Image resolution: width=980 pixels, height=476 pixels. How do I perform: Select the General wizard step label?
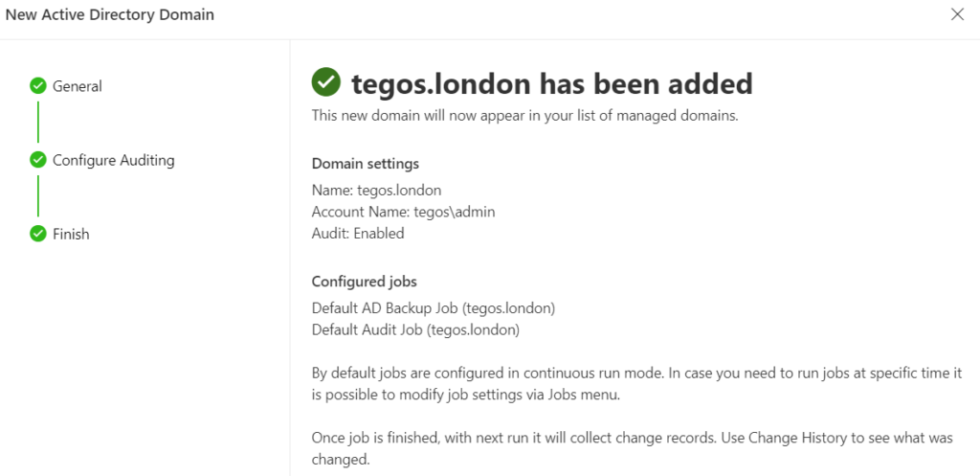point(78,85)
